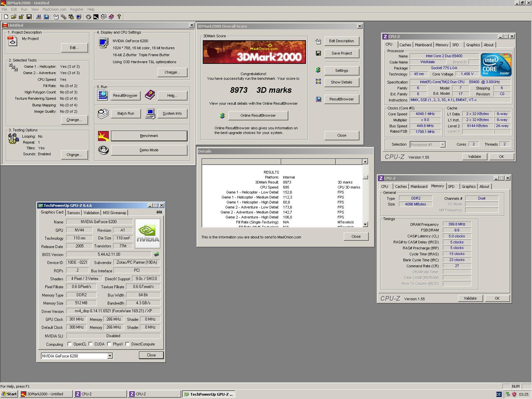Click the Open project folder toolbar icon
This screenshot has height=399, width=532.
(x=14, y=17)
